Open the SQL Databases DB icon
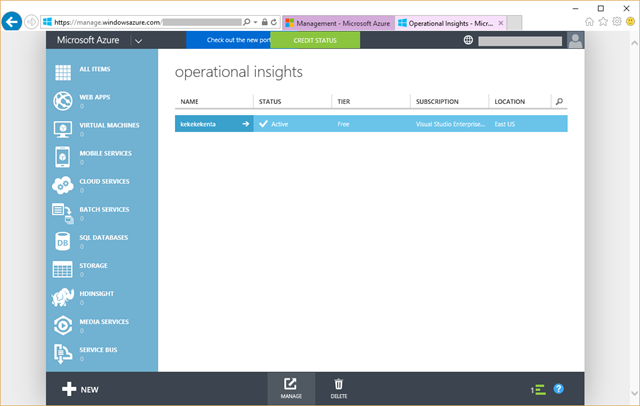This screenshot has width=640, height=406. click(x=62, y=242)
